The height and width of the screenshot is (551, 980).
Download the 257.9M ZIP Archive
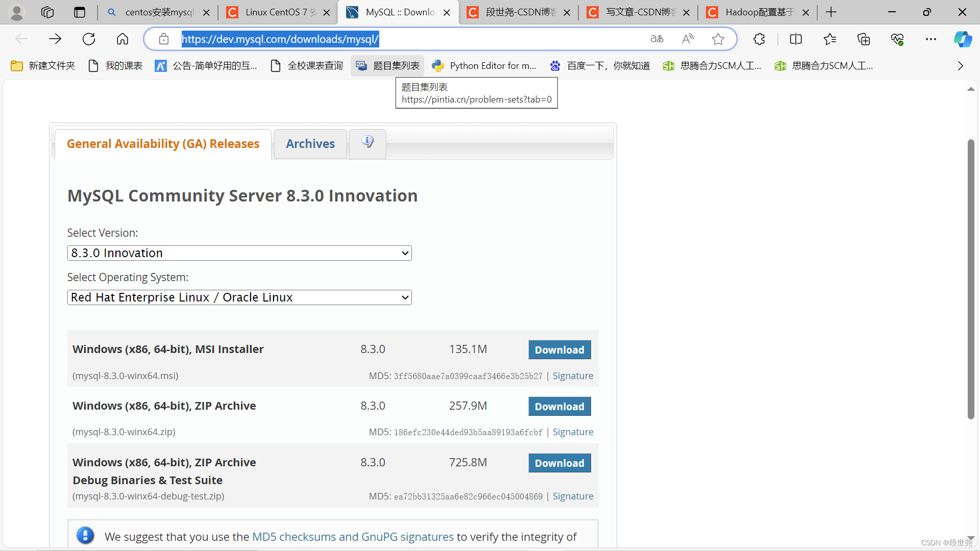tap(559, 407)
